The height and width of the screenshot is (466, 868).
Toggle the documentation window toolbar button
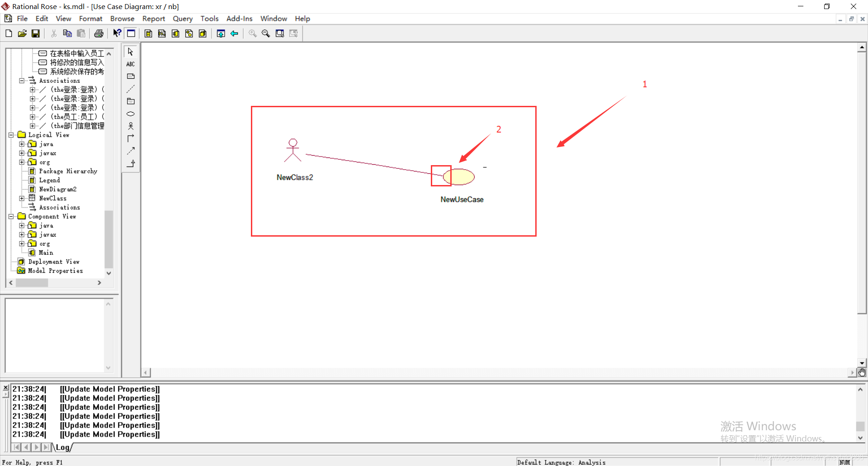131,33
